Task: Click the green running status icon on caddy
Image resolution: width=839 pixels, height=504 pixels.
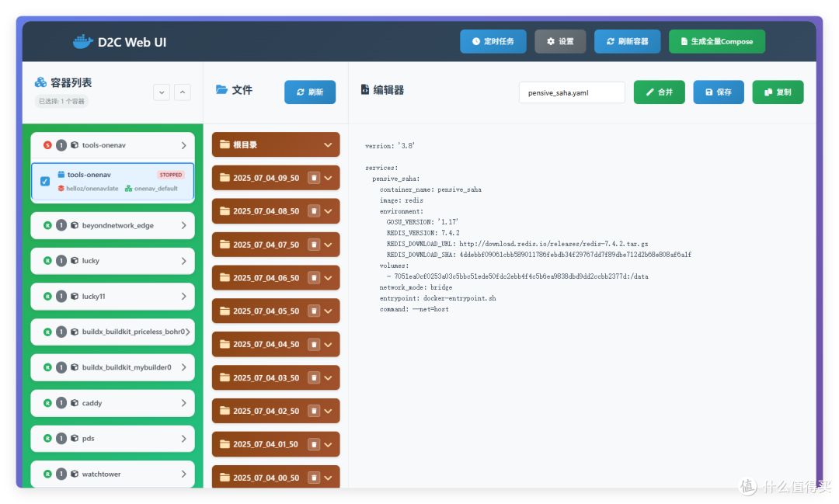Action: 47,403
